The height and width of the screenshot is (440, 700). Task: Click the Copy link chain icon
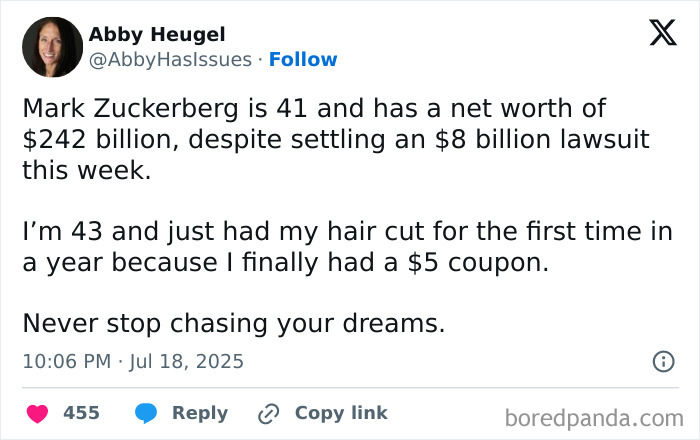[x=268, y=412]
